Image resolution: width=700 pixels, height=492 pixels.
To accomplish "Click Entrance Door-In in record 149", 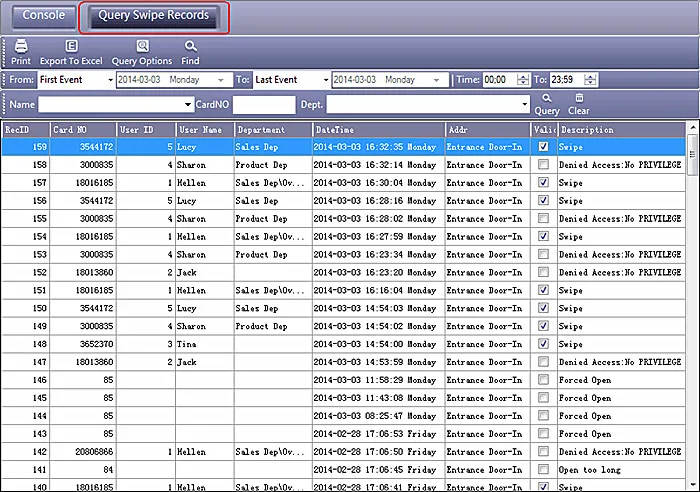I will coord(484,326).
